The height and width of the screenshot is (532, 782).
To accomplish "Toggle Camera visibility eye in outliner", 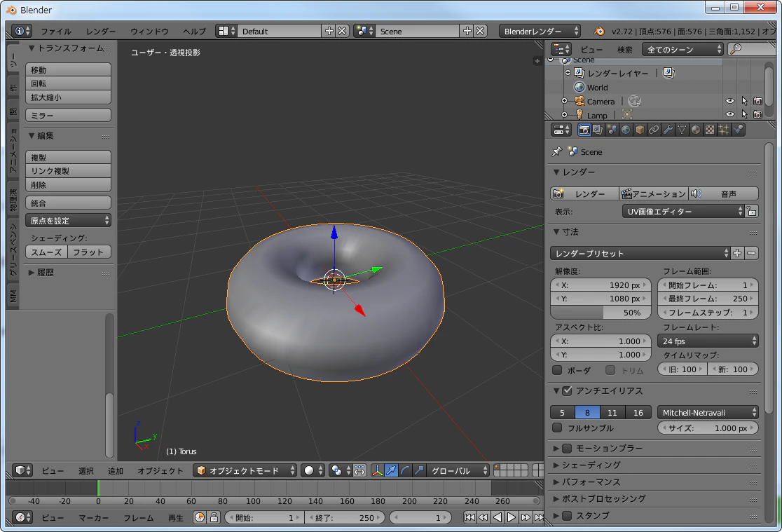I will (x=730, y=102).
